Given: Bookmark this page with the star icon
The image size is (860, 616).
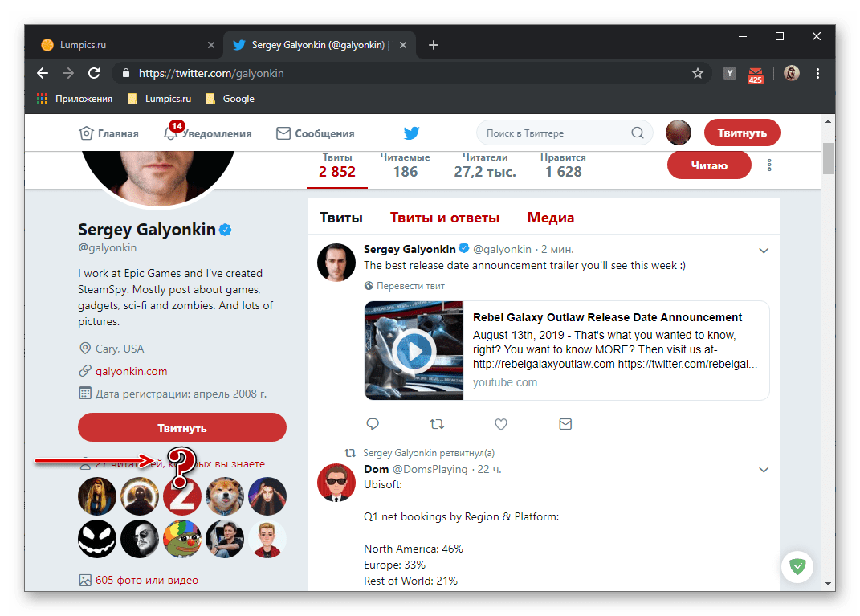Looking at the screenshot, I should click(x=698, y=73).
